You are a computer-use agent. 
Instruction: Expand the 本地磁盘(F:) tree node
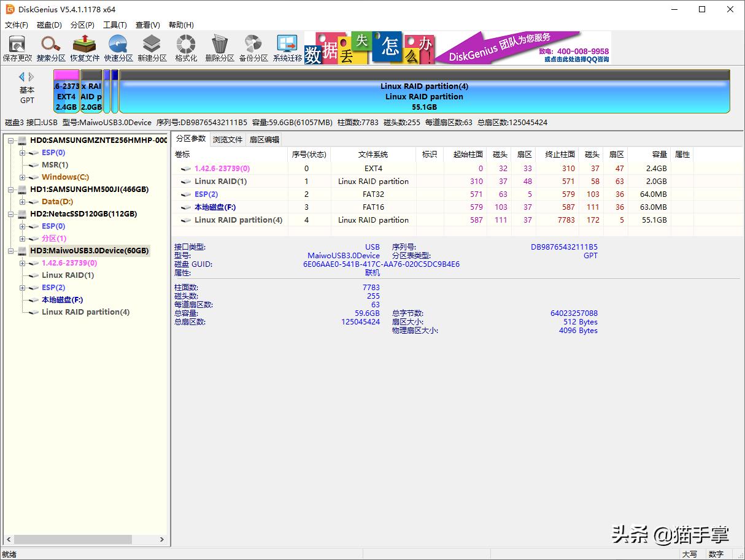(23, 300)
